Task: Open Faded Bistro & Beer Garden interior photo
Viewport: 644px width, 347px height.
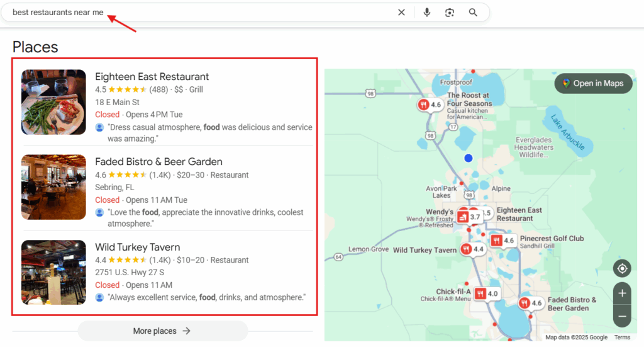Action: tap(54, 187)
